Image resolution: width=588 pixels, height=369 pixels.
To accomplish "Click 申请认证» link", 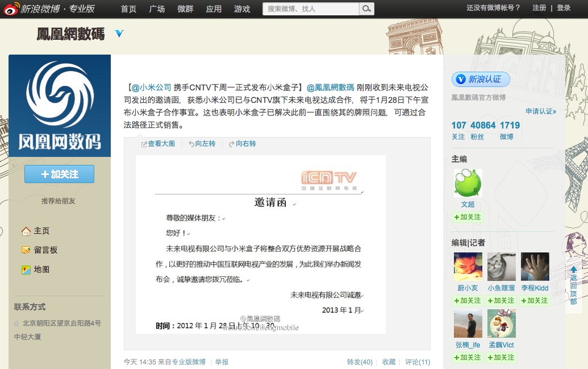I will [541, 111].
